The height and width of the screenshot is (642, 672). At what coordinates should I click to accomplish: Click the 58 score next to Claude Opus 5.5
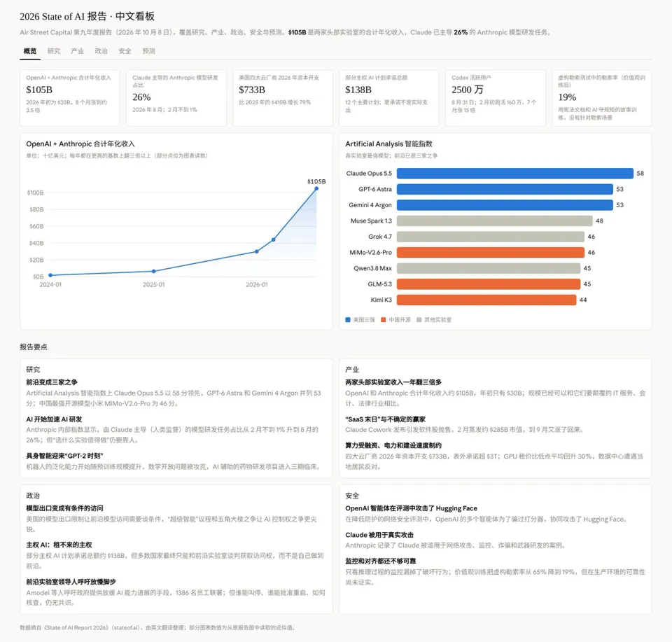tap(640, 173)
